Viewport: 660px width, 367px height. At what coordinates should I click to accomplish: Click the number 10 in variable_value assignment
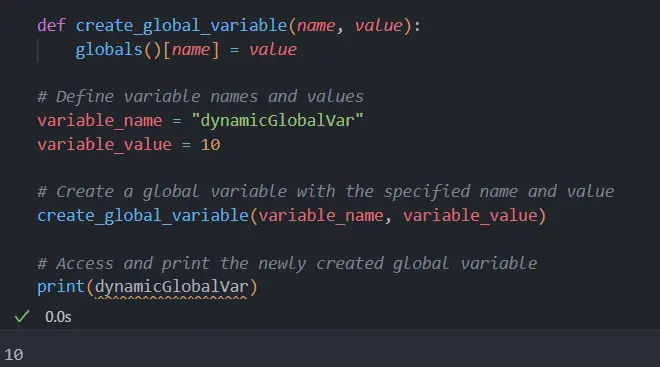point(210,145)
